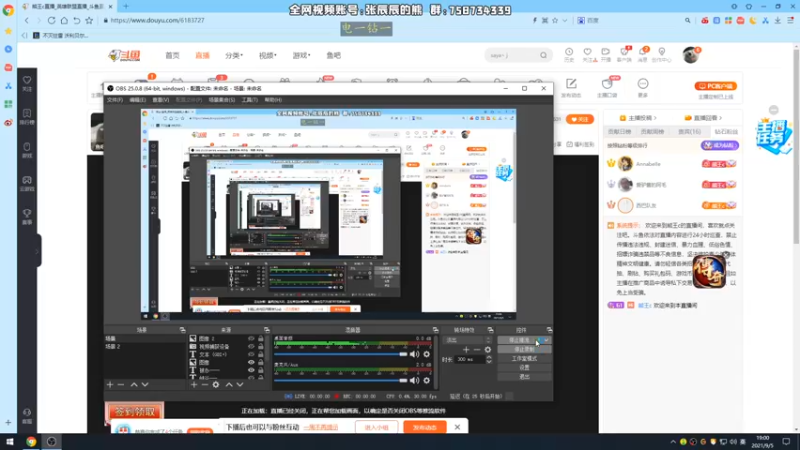Screen dimensions: 800x450
Task: Click the Douyu search magnifier icon
Action: pyautogui.click(x=543, y=55)
